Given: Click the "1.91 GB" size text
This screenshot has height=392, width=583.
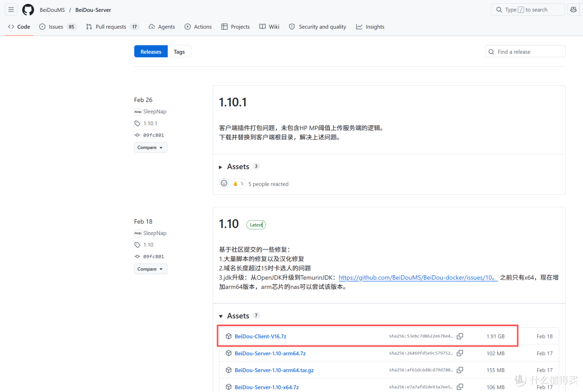Looking at the screenshot, I should pos(495,336).
